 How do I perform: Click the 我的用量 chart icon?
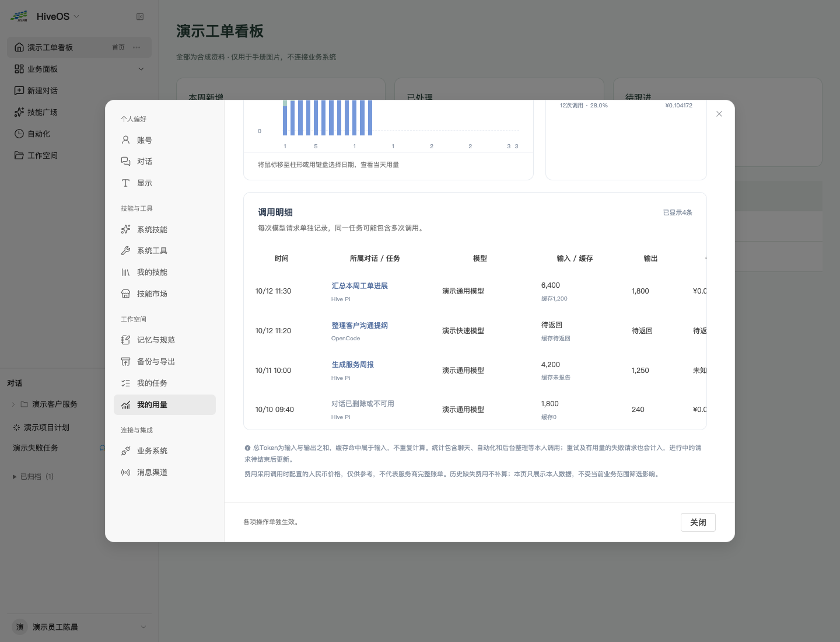click(x=125, y=405)
